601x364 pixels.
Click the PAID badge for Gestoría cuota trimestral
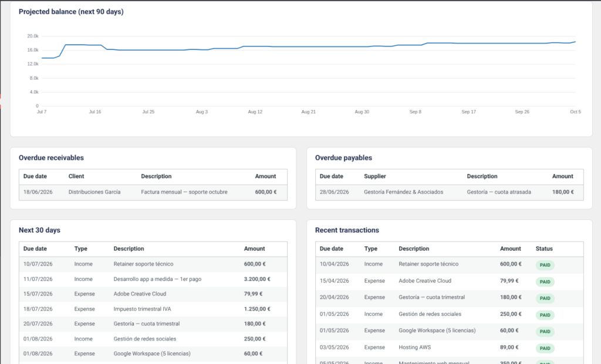tap(545, 298)
